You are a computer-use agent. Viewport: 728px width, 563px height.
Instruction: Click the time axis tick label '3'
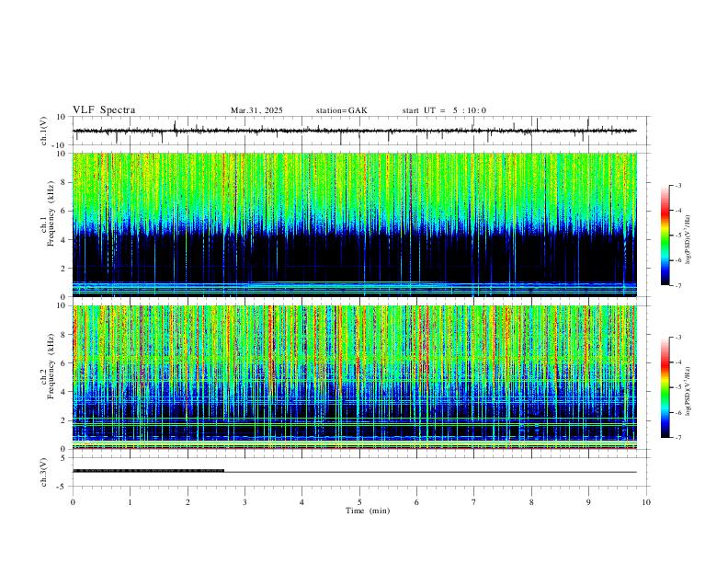pyautogui.click(x=245, y=502)
